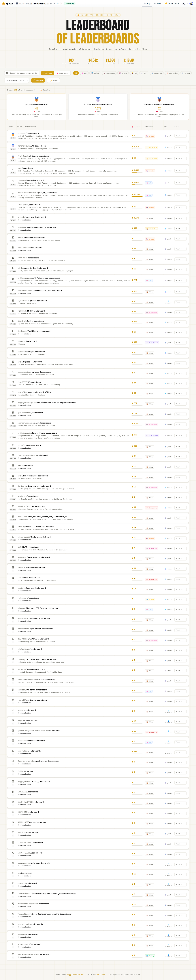
Task: Click the Running status indicator
Action: (x=70, y=3)
